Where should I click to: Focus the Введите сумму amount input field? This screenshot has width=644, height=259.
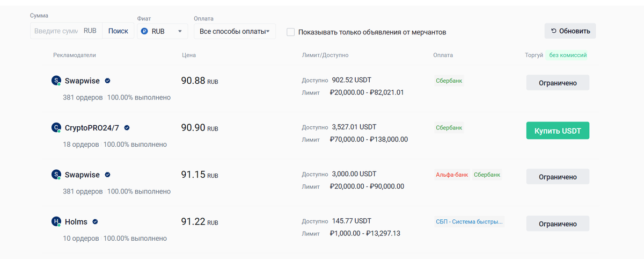(x=56, y=31)
